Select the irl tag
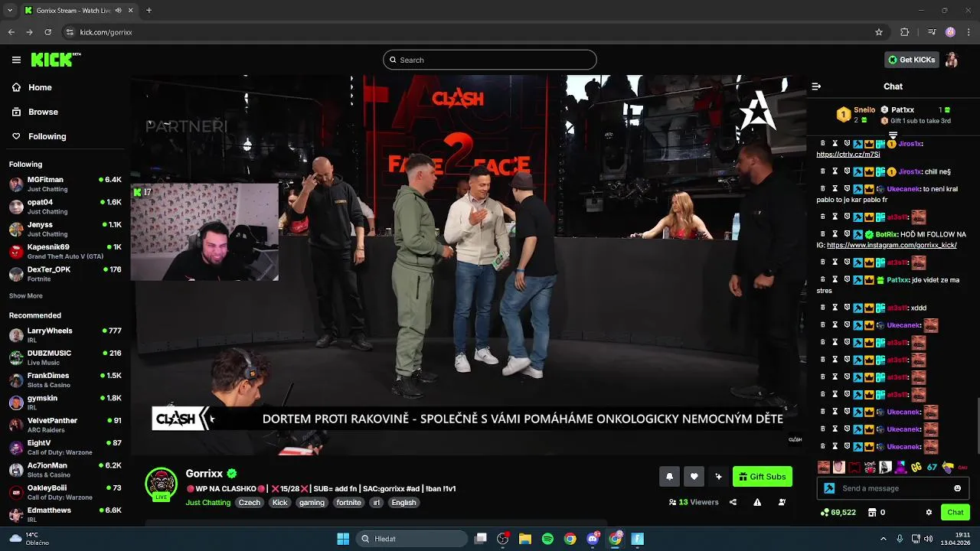 377,503
